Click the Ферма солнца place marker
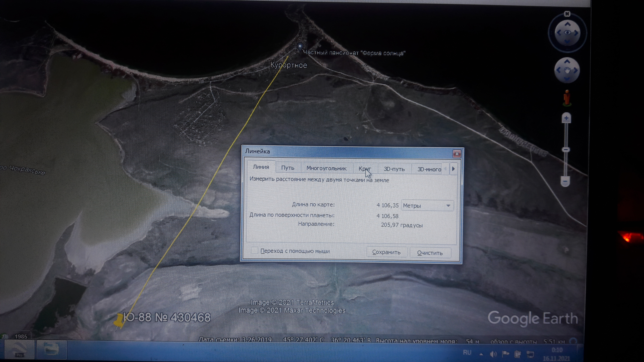This screenshot has width=644, height=362. 300,46
